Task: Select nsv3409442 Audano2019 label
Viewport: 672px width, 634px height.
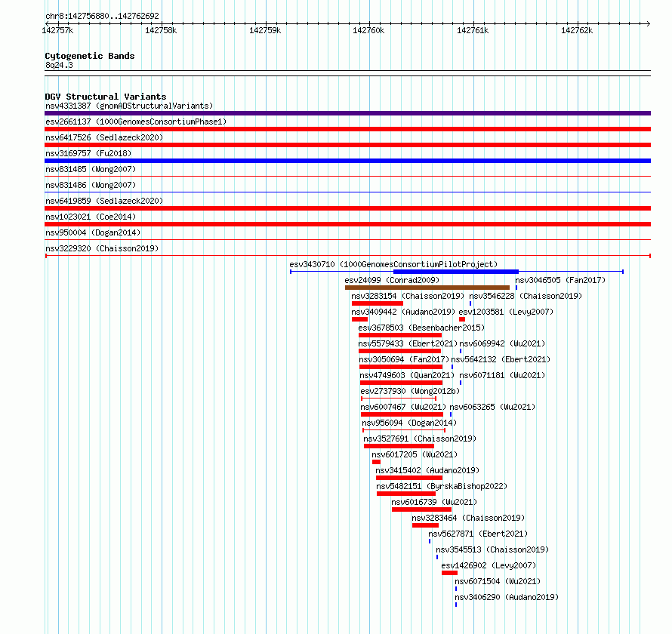Action: 403,312
